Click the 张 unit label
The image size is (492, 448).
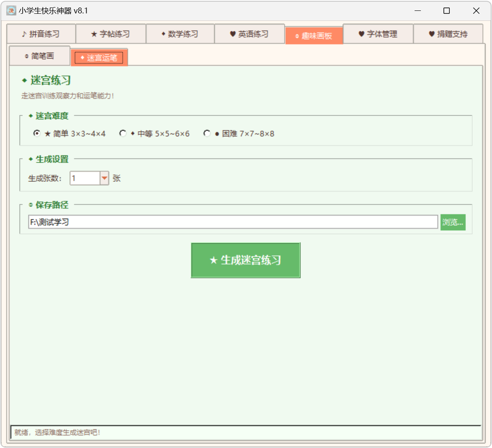116,178
